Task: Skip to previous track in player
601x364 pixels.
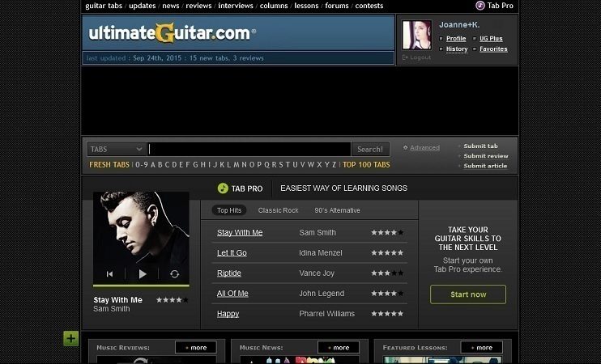Action: pos(109,273)
